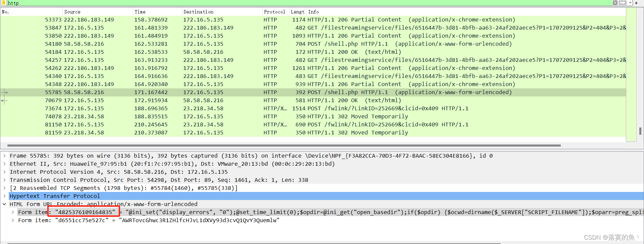Viewport: 644px width, 244px height.
Task: Add a filter button with the plus icon
Action: tap(636, 3)
